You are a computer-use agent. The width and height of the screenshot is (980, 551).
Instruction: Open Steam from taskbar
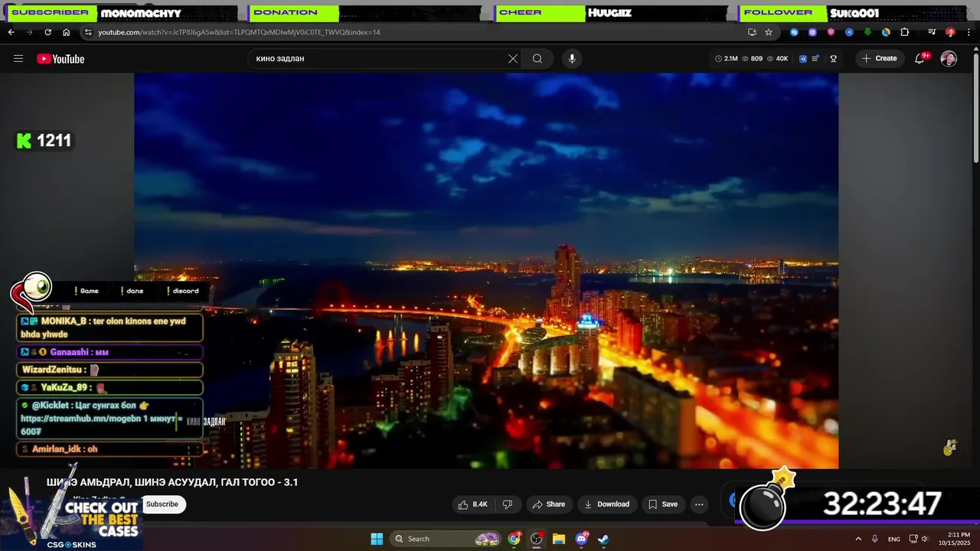coord(603,539)
